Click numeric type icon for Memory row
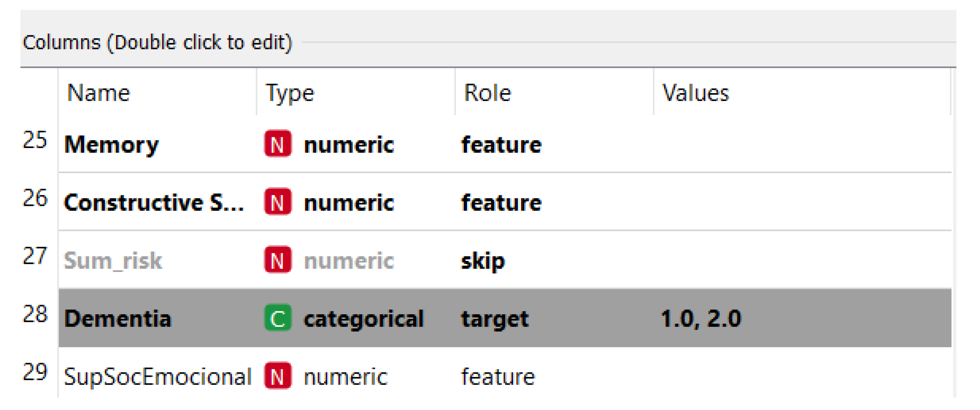 click(x=278, y=144)
